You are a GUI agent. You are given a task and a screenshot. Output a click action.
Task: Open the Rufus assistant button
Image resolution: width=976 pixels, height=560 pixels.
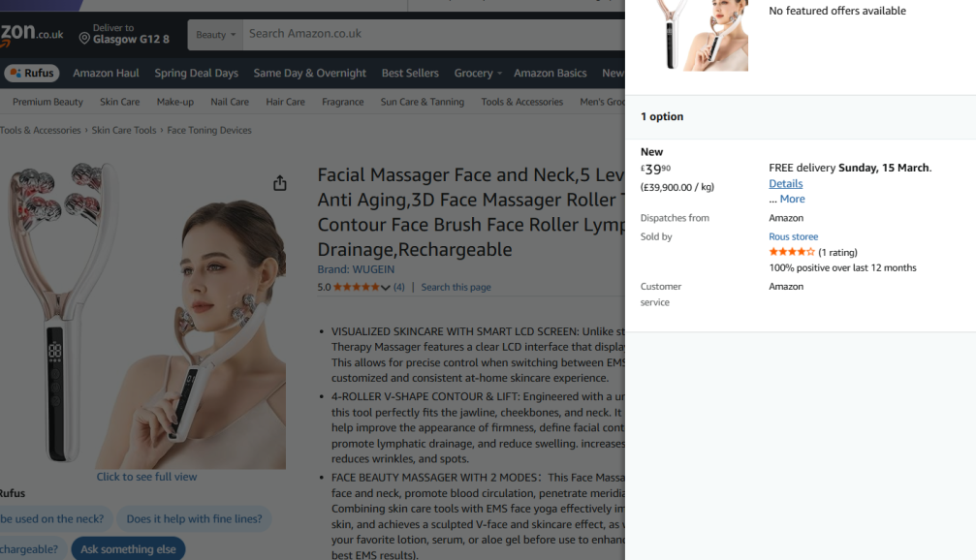pos(32,74)
